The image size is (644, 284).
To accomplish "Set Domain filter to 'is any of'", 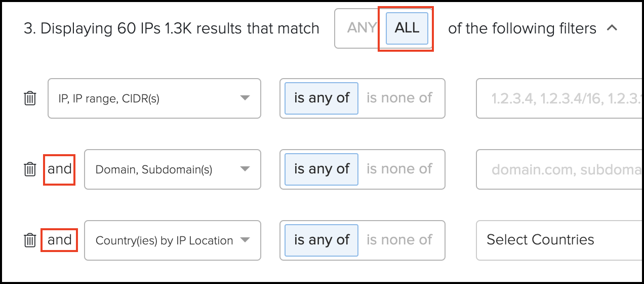I will pyautogui.click(x=321, y=169).
